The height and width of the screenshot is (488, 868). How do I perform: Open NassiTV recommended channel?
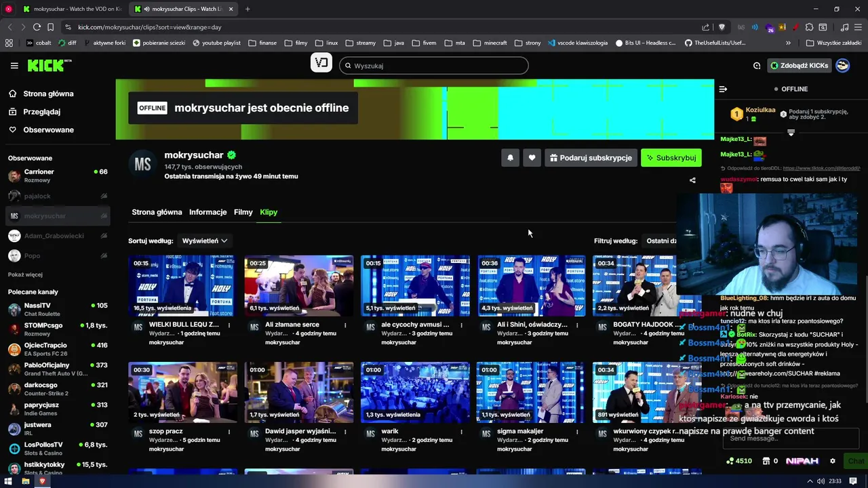coord(58,309)
